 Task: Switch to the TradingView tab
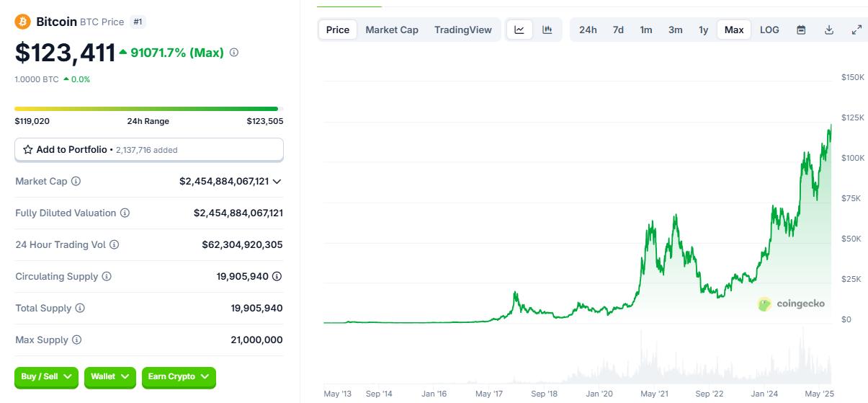pos(462,30)
